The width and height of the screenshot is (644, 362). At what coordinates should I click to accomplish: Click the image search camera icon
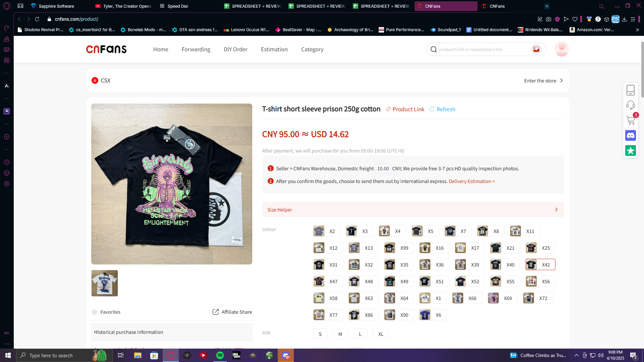click(x=536, y=49)
